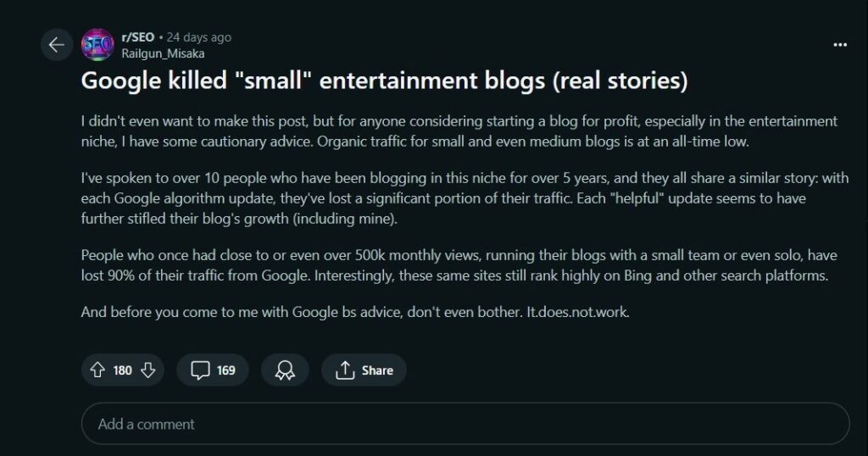
Task: Focus the "Add a comment" field
Action: pyautogui.click(x=465, y=424)
